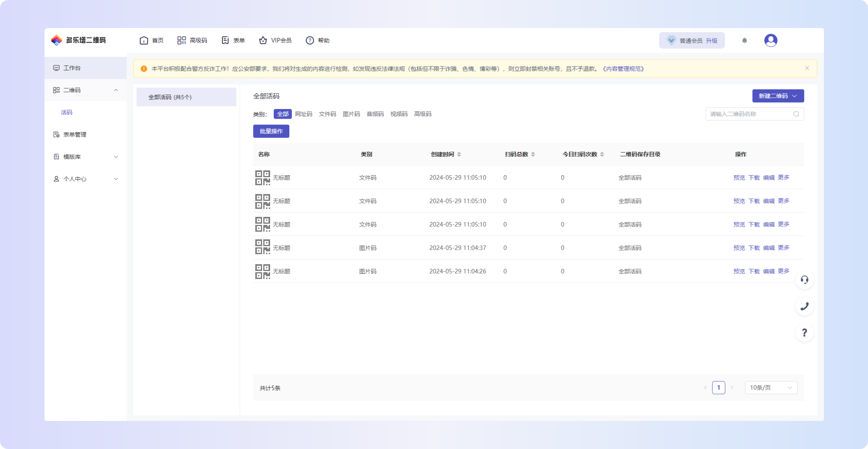Click the floating question mark help icon
Screen dimensions: 868x449
[x=804, y=333]
